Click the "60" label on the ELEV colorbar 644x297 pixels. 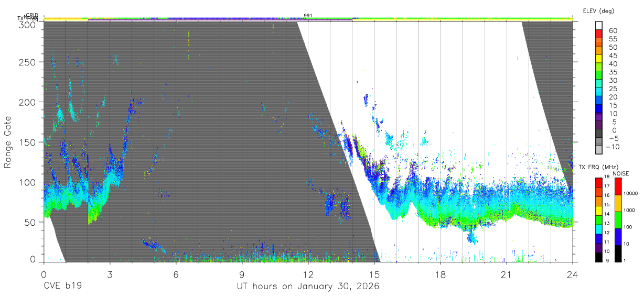coord(613,31)
